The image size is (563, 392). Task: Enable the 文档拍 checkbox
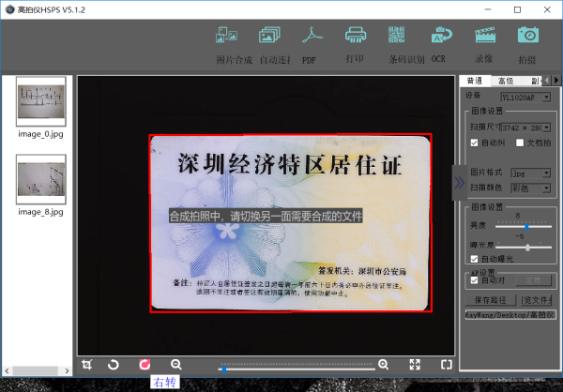pyautogui.click(x=520, y=143)
